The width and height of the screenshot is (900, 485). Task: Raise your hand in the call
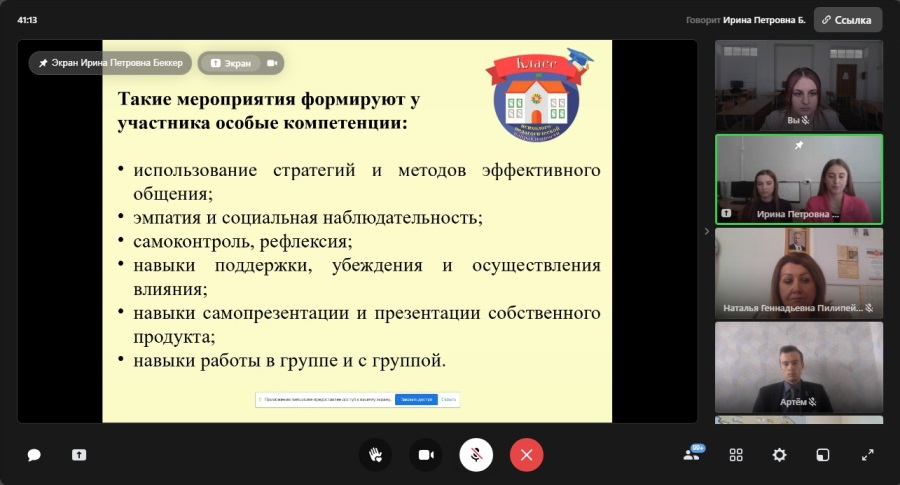pos(375,455)
